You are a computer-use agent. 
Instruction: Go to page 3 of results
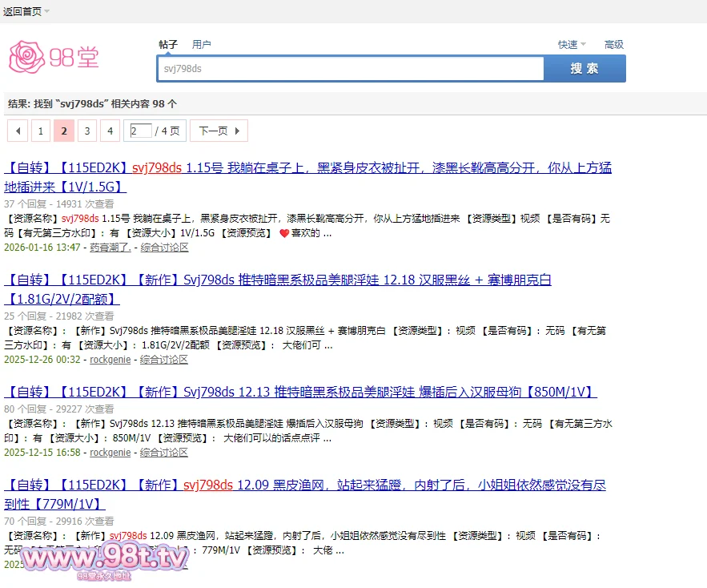[86, 130]
